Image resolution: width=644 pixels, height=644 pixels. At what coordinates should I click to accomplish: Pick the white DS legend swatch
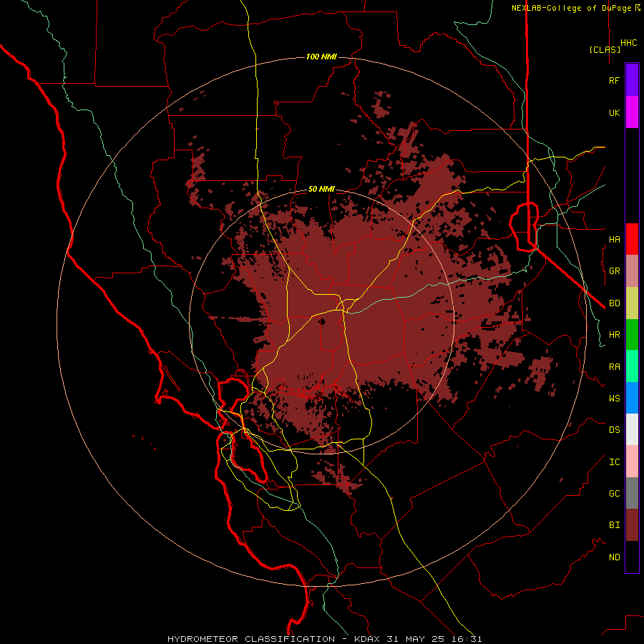(632, 429)
